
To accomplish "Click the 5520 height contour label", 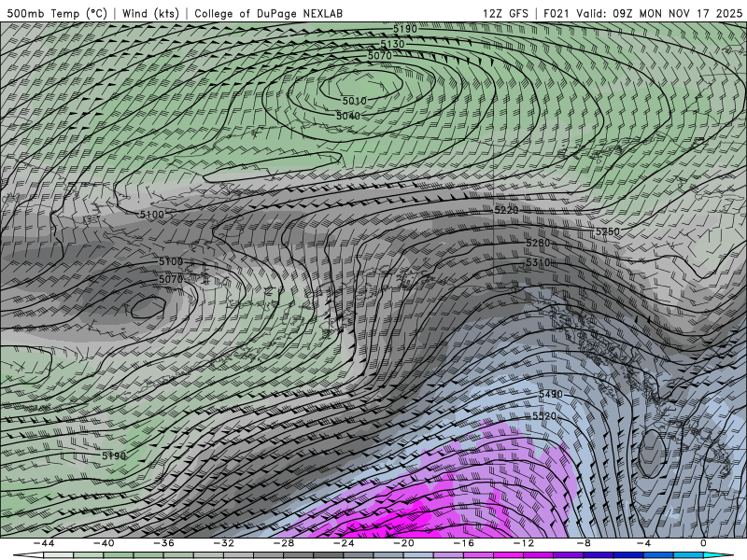I will tap(544, 416).
